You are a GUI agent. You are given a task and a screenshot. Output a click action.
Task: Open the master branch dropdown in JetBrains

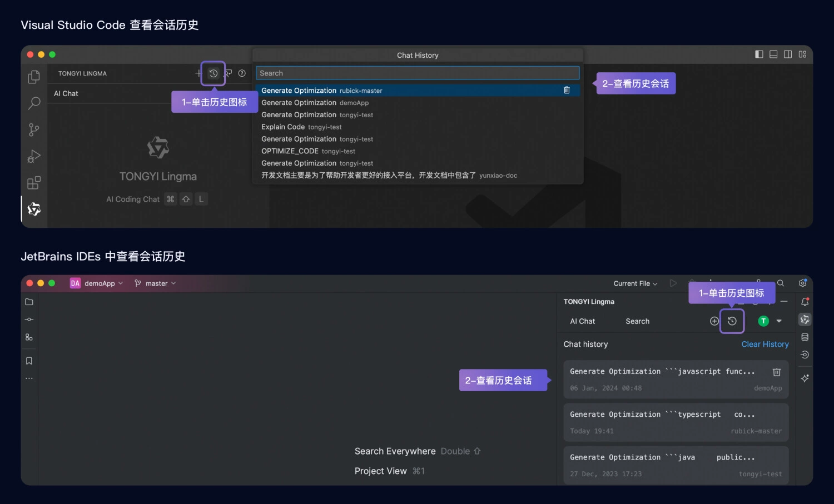pos(155,283)
